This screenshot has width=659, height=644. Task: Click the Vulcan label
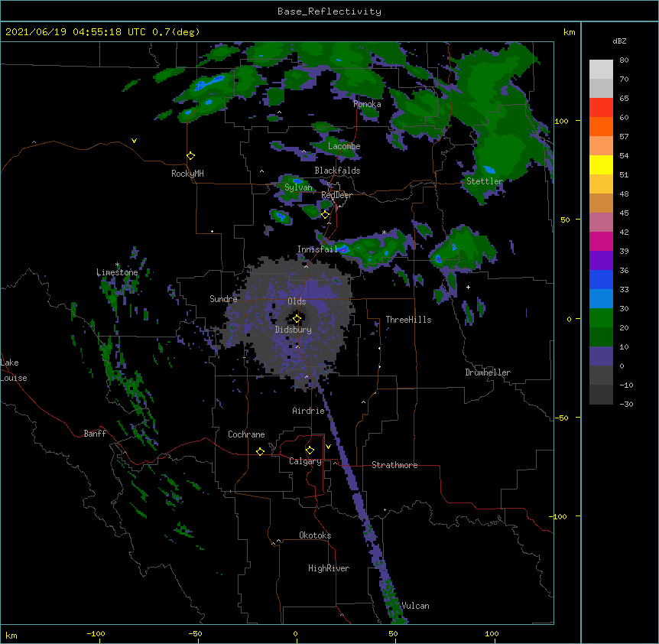point(415,606)
